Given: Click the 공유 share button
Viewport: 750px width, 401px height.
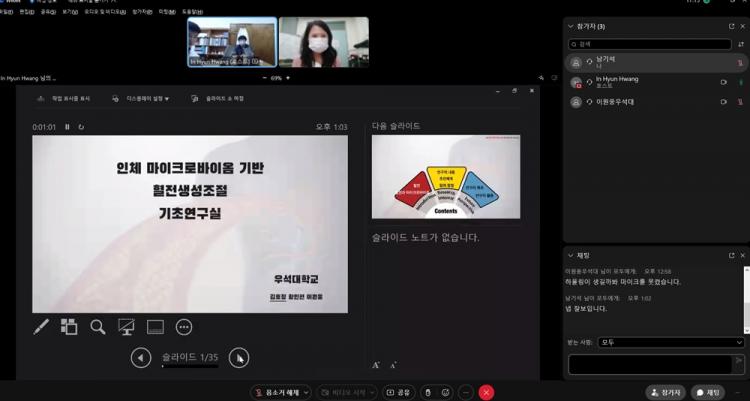Looking at the screenshot, I should 396,392.
